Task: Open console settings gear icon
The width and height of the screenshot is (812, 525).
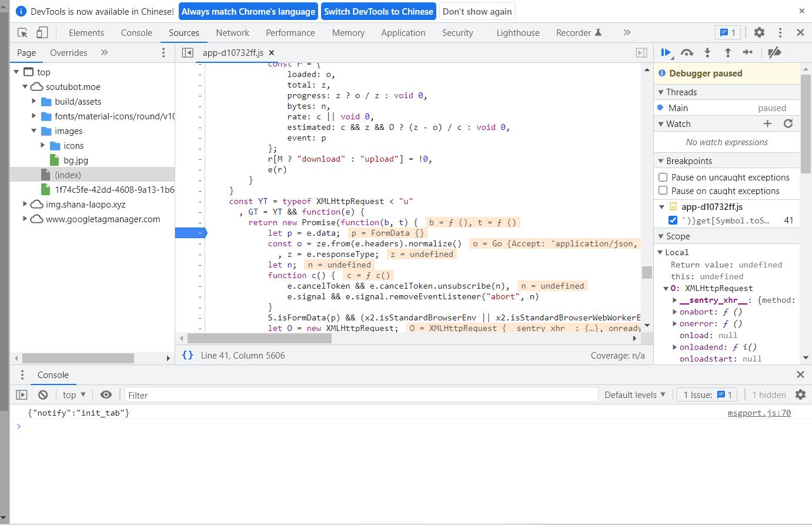Action: point(800,395)
